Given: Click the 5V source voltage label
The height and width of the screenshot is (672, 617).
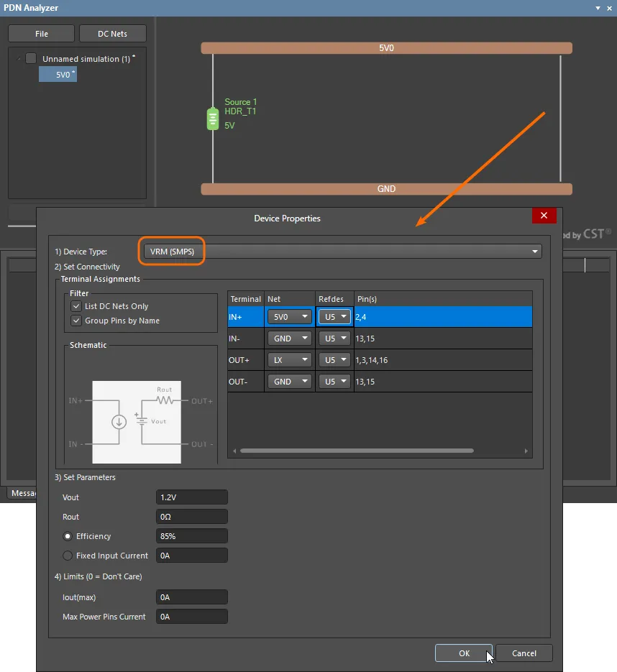Looking at the screenshot, I should point(229,126).
